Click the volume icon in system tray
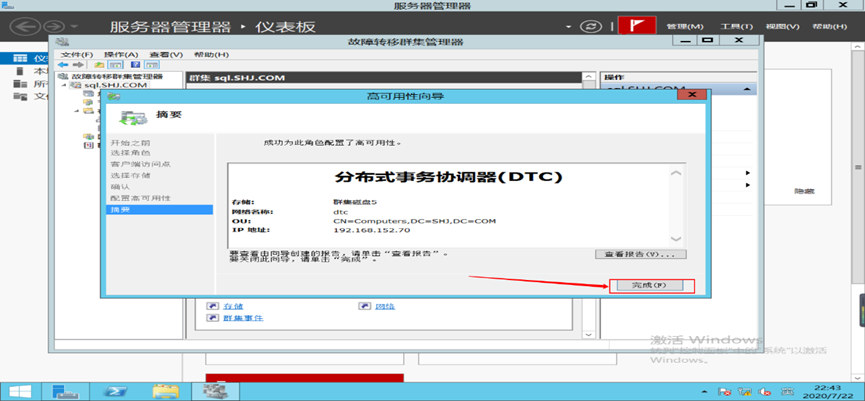The image size is (865, 401). pyautogui.click(x=765, y=391)
